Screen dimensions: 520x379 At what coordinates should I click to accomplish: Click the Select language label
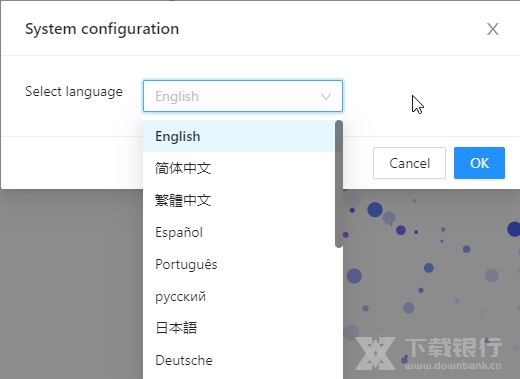point(74,91)
